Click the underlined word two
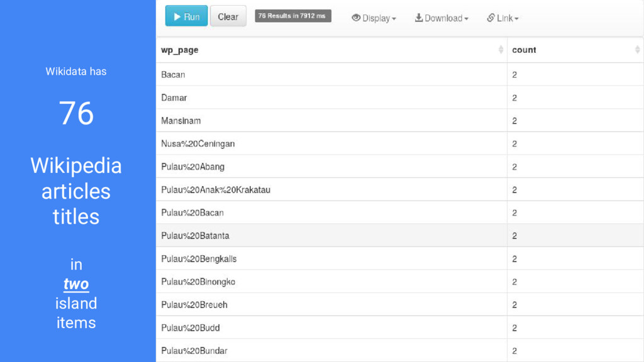 tap(76, 284)
